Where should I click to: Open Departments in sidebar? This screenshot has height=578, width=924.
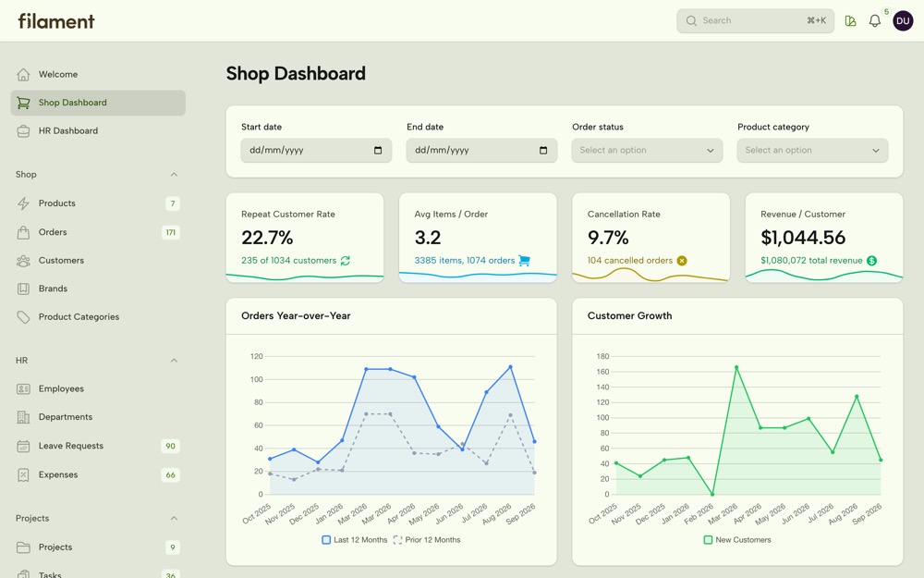tap(98, 417)
